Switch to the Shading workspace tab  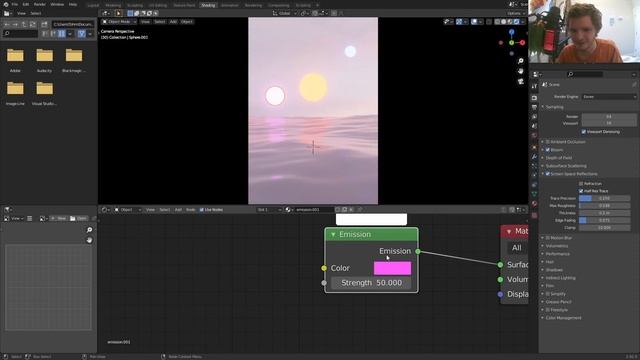click(x=208, y=5)
